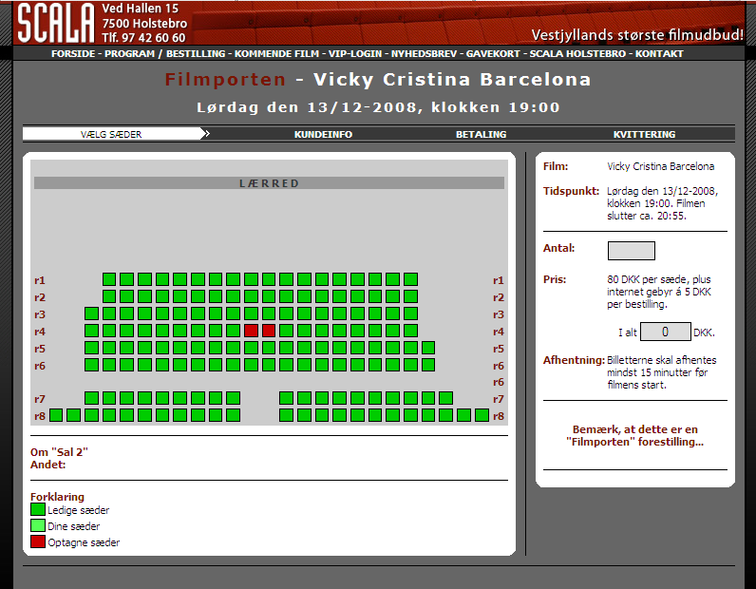Click the 'Om "Sal 2"' heading

(x=59, y=452)
